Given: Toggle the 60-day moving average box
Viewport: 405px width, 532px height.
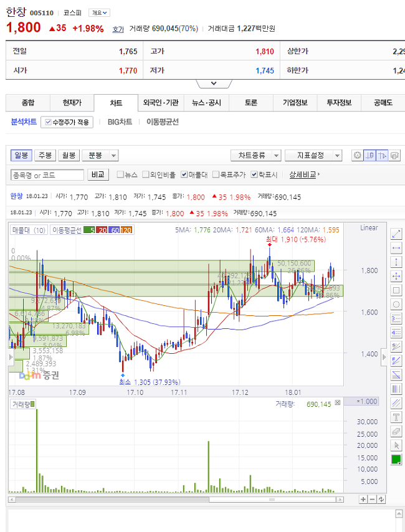Looking at the screenshot, I should pyautogui.click(x=114, y=230).
